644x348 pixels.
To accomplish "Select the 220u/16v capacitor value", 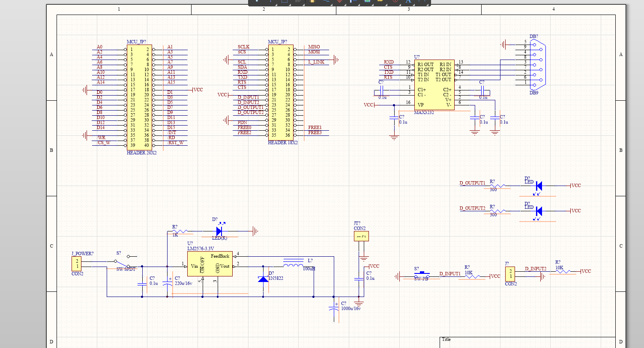I will click(x=183, y=283).
